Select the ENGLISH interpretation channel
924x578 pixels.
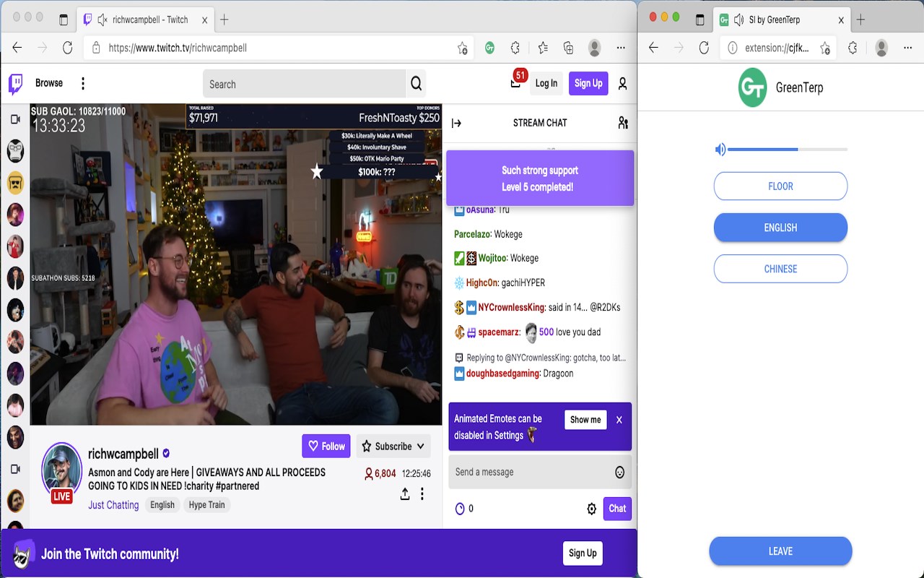click(x=780, y=228)
